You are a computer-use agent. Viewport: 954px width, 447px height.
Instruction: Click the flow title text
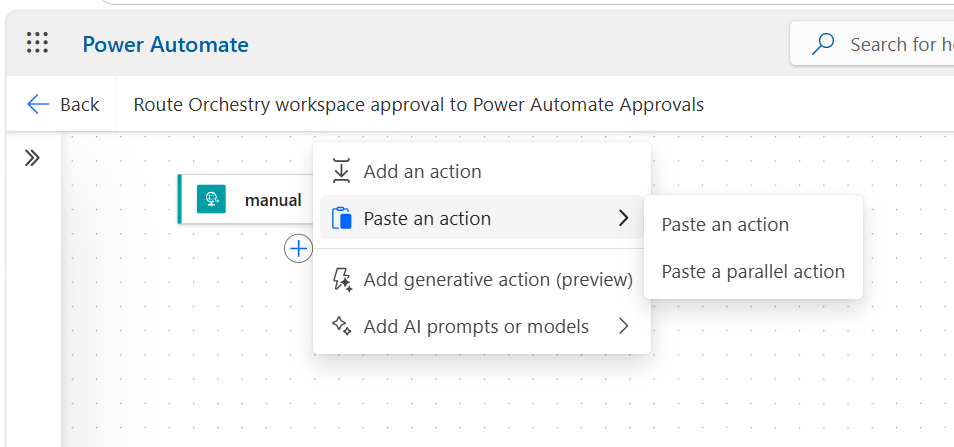pyautogui.click(x=419, y=105)
